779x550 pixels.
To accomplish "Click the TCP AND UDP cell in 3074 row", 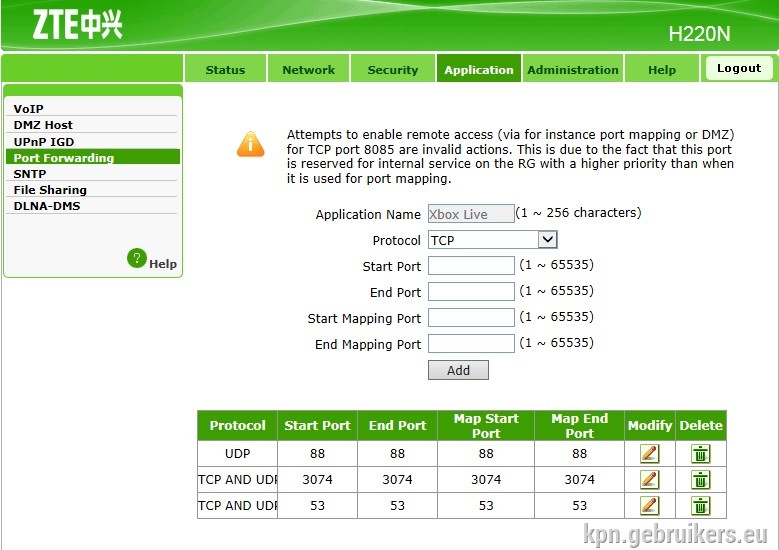I will (237, 480).
